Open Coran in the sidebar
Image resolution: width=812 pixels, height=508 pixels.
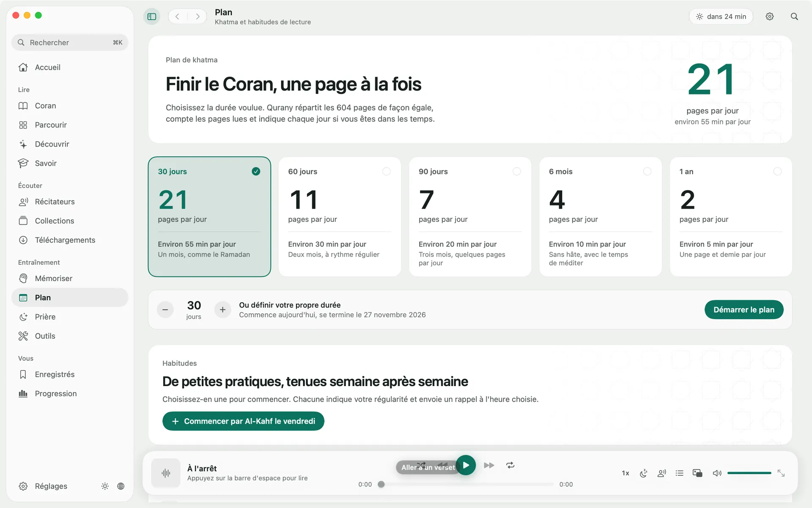(70, 106)
